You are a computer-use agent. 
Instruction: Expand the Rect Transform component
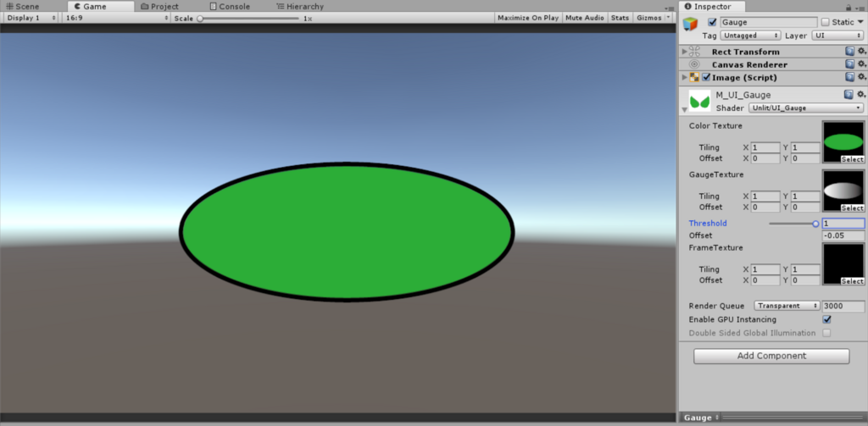point(684,52)
